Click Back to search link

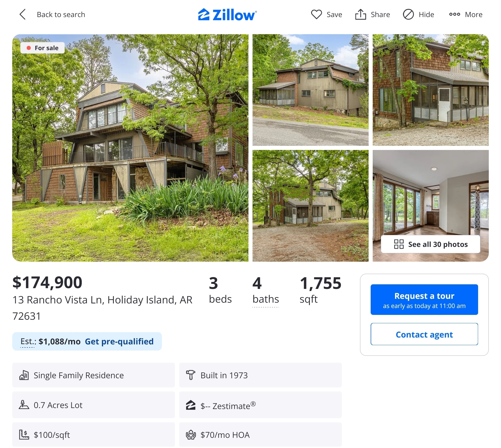(x=61, y=15)
